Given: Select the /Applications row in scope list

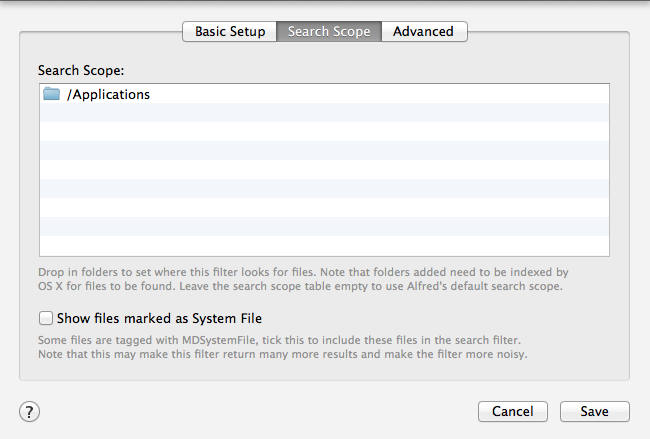Looking at the screenshot, I should [325, 94].
